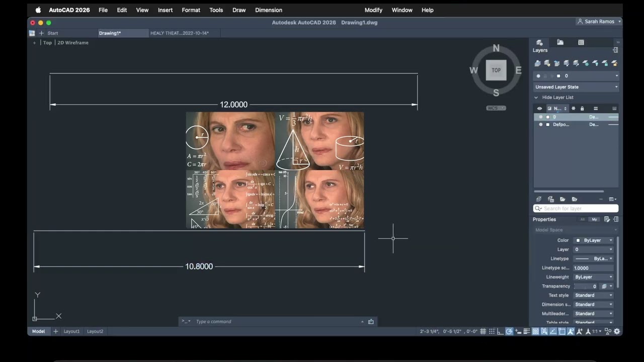Click the visibility eye column header

(539, 109)
